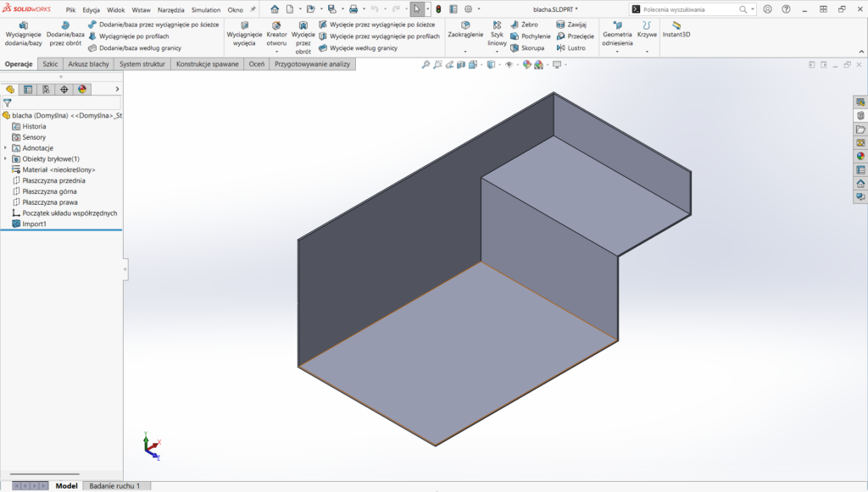Click the Badanie ruchu 1 tab
Image resolution: width=868 pixels, height=492 pixels.
tap(114, 486)
